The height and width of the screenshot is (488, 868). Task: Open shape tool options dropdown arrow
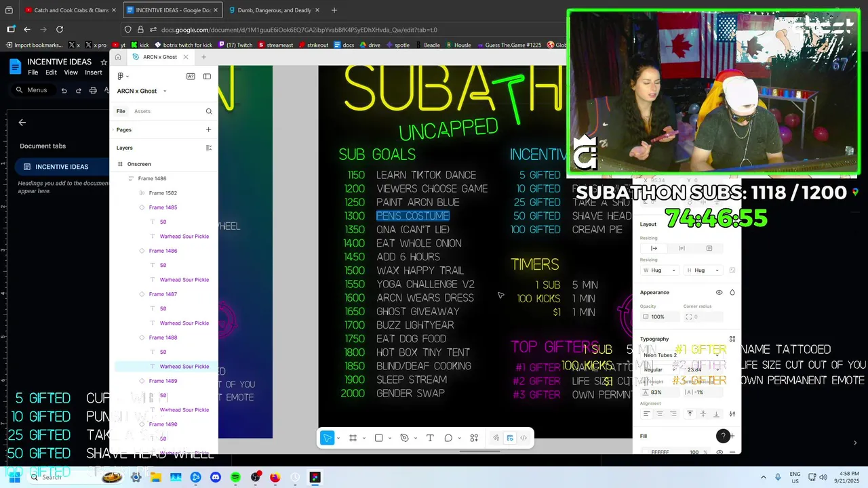tap(389, 438)
